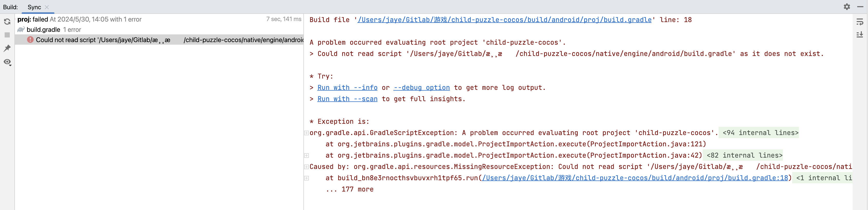Open the eye view options dropdown

pos(7,62)
